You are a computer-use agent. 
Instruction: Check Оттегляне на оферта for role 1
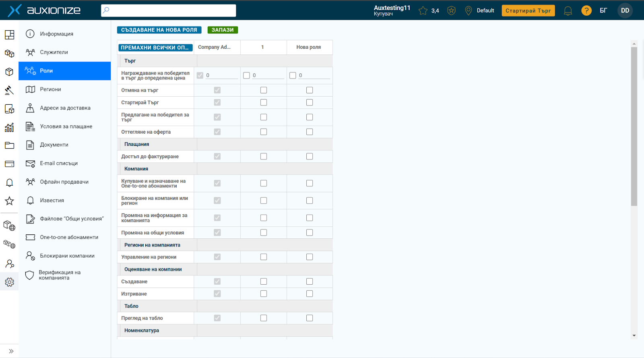[x=264, y=132]
